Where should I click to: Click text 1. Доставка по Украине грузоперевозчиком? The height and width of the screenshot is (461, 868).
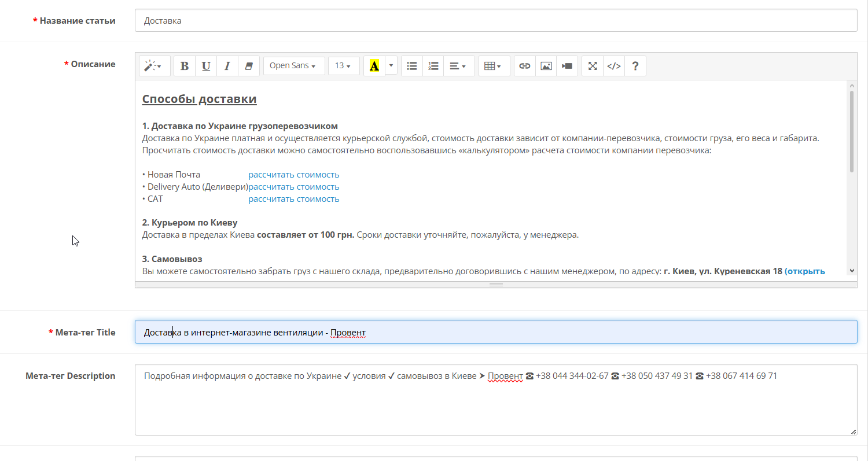240,126
